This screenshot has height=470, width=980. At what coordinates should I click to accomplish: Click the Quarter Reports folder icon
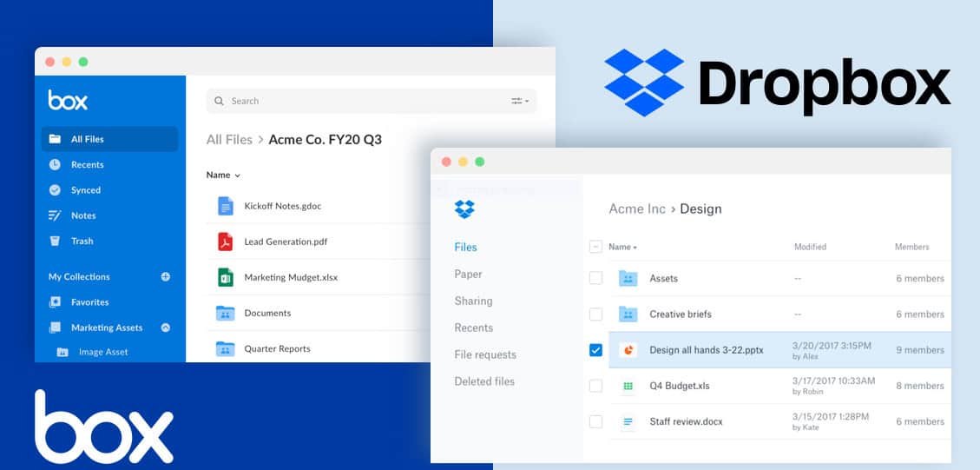tap(225, 348)
